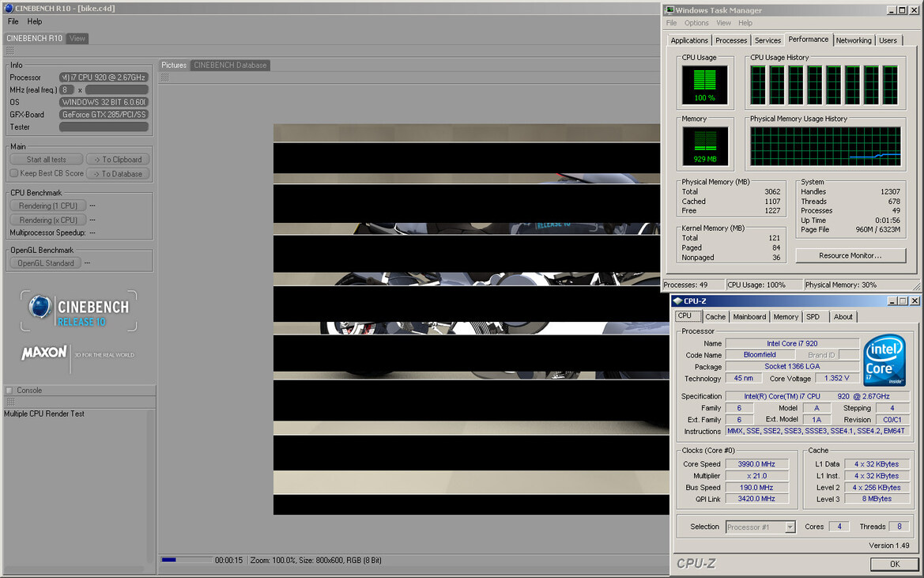Screen dimensions: 924x578
Task: Open the Options menu in Task Manager
Action: 696,23
